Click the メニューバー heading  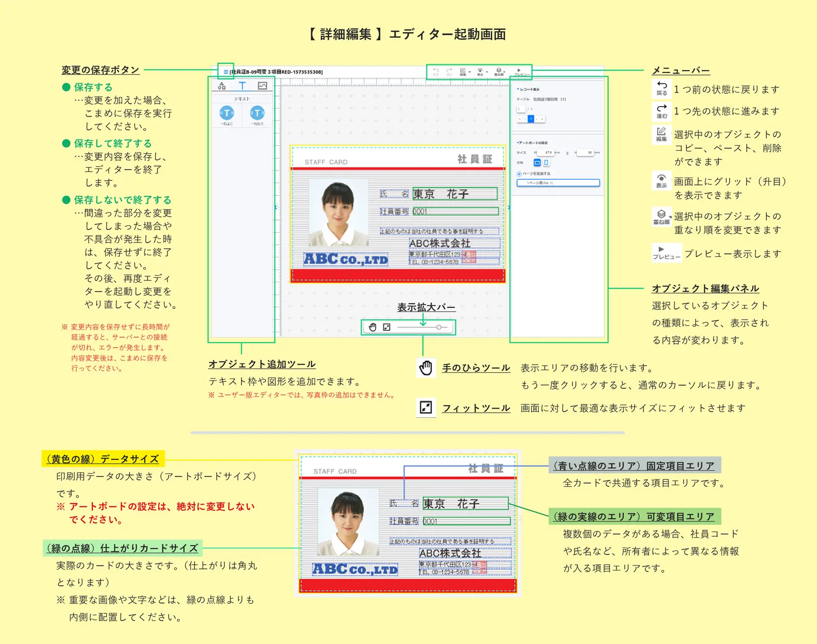pyautogui.click(x=681, y=70)
